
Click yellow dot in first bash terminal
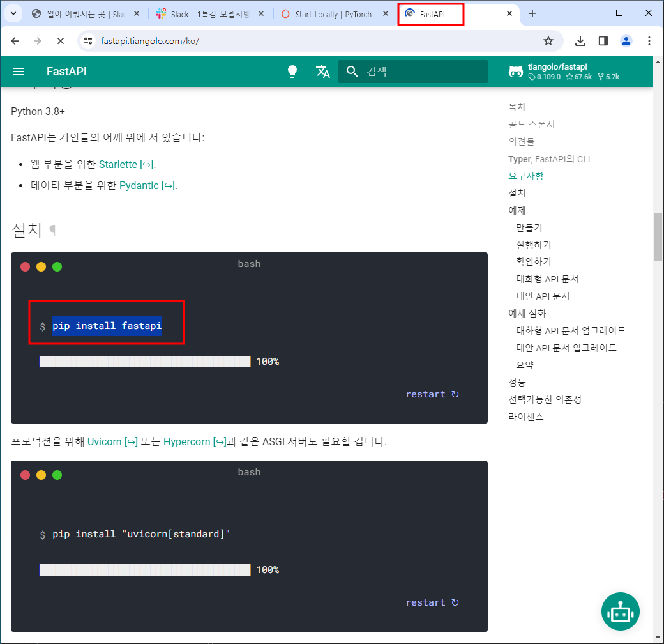click(x=41, y=267)
